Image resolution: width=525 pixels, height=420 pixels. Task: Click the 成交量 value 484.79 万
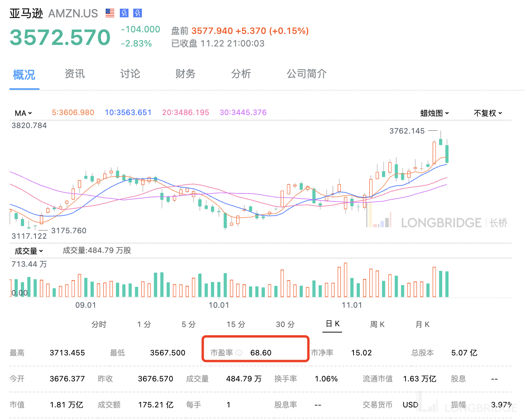click(244, 379)
